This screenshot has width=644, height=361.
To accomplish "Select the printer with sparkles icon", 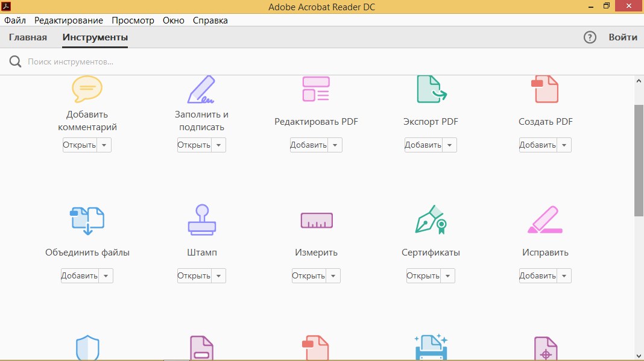I will pos(431,348).
